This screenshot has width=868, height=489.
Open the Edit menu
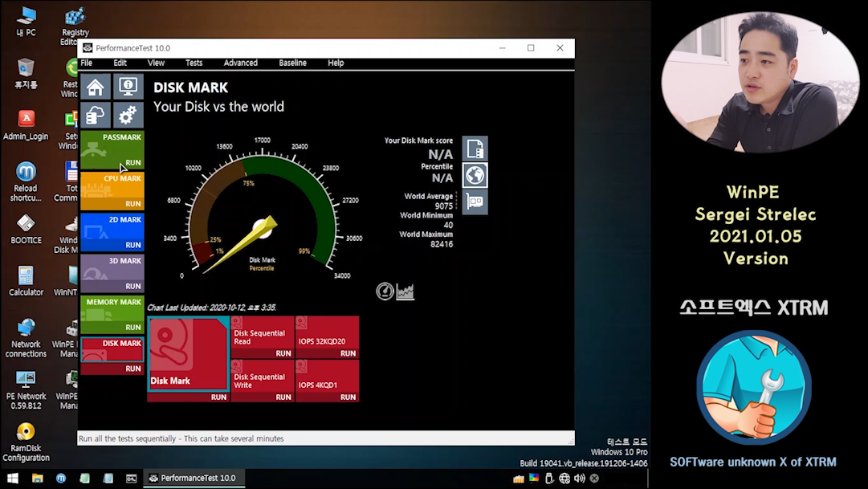(x=120, y=63)
